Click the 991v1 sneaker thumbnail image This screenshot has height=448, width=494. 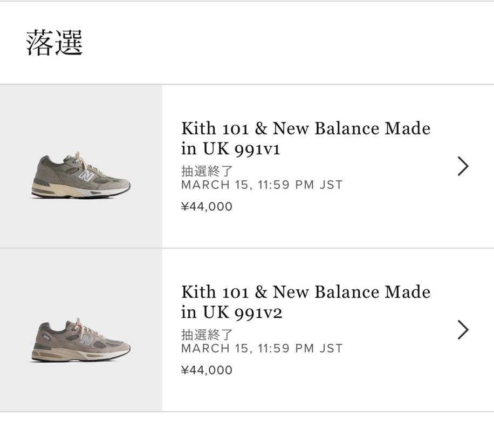point(81,176)
